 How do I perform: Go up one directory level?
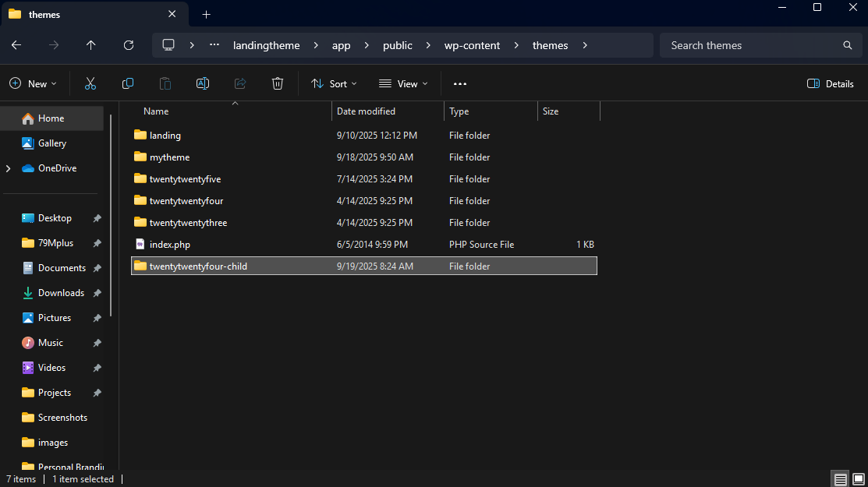pyautogui.click(x=91, y=45)
